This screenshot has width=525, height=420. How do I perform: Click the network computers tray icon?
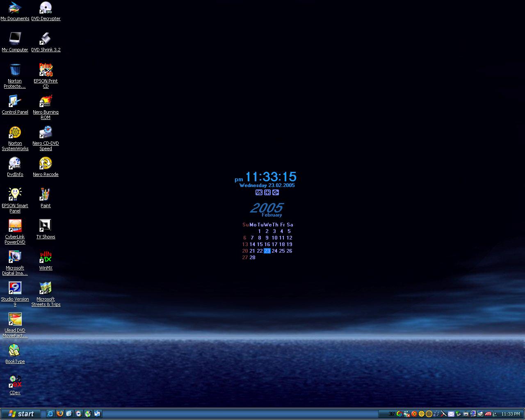pos(473,414)
